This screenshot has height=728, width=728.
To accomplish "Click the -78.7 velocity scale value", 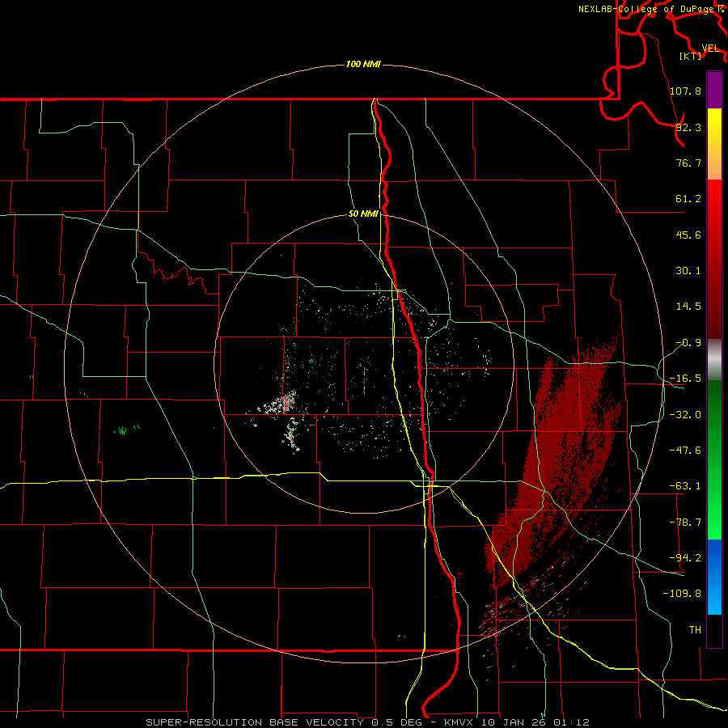I will tap(685, 523).
